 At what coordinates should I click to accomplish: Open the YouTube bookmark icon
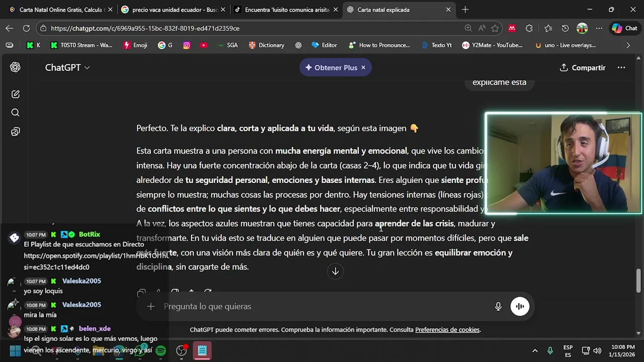pyautogui.click(x=203, y=45)
